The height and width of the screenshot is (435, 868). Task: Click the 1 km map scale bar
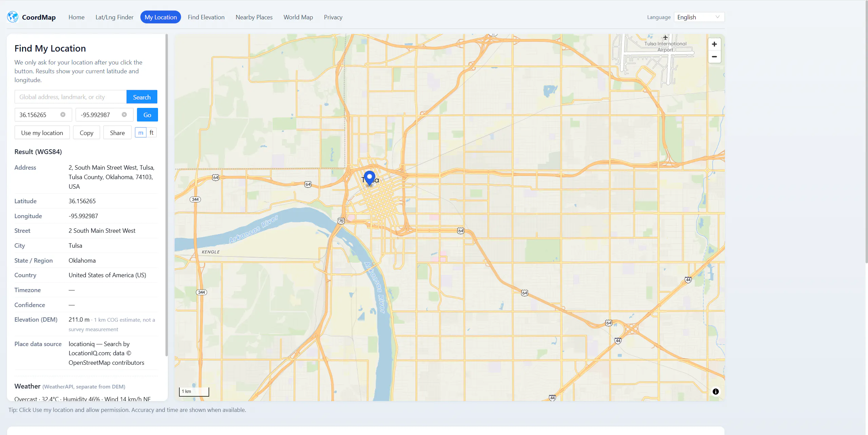click(194, 392)
